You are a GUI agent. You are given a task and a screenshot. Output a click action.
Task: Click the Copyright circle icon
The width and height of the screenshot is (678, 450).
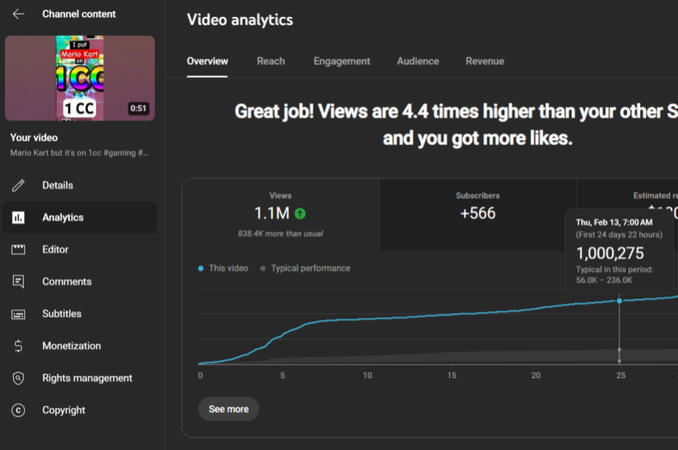(18, 410)
